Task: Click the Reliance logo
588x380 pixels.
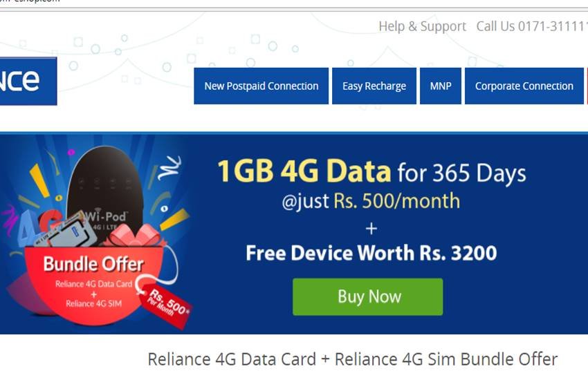Action: 28,82
